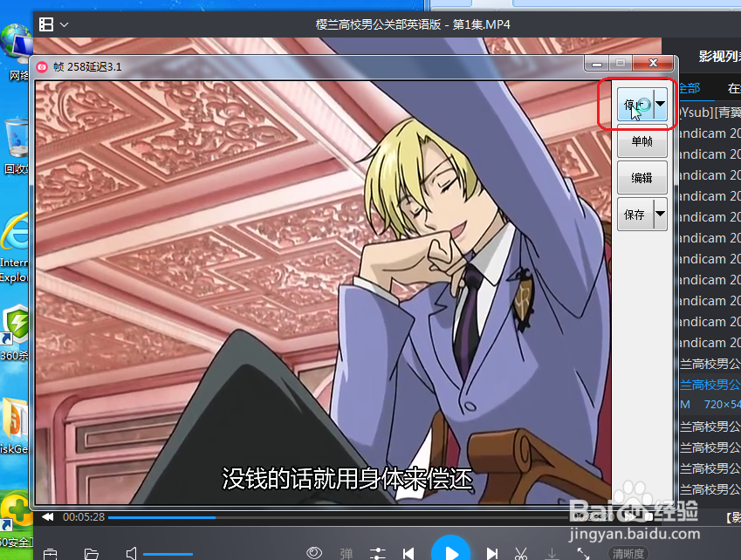
Task: Skip to next video icon
Action: tap(492, 553)
